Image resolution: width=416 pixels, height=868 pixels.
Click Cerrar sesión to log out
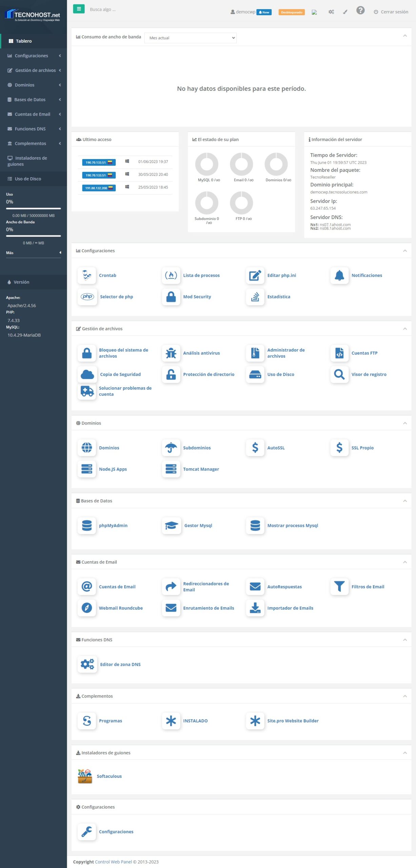[391, 12]
